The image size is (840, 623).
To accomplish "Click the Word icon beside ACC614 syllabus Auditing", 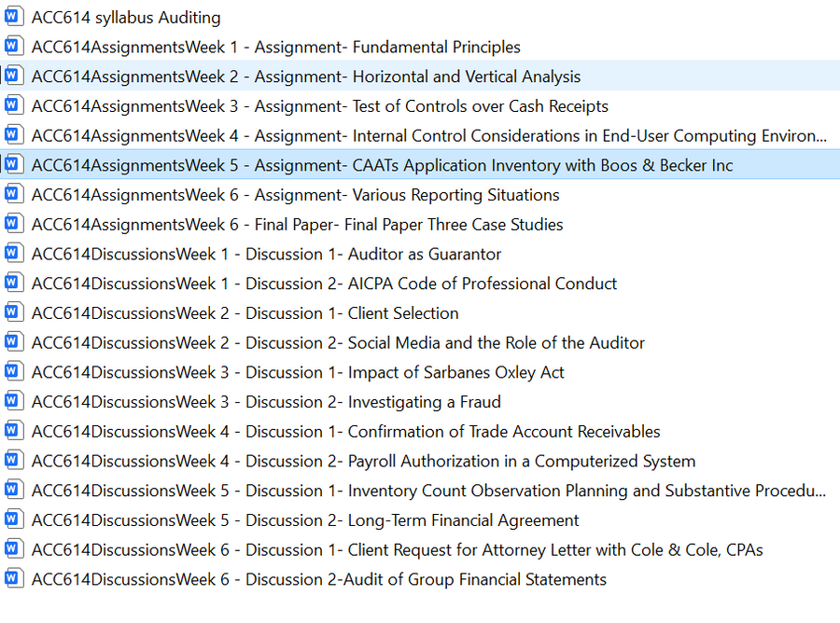I will pos(14,16).
